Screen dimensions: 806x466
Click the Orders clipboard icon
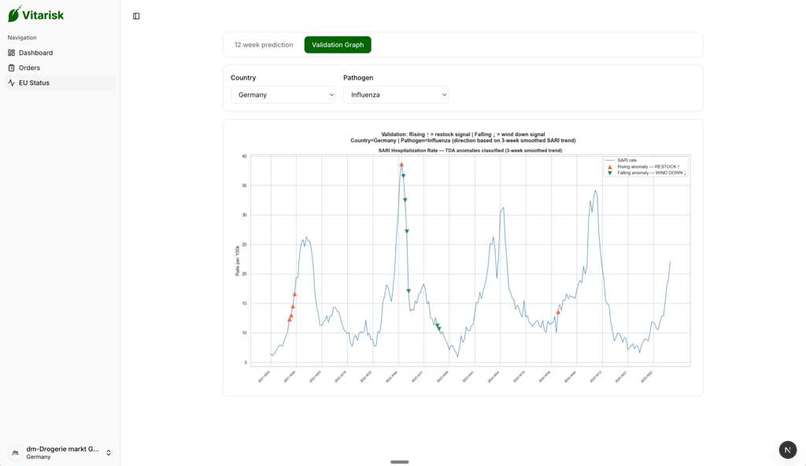click(11, 68)
